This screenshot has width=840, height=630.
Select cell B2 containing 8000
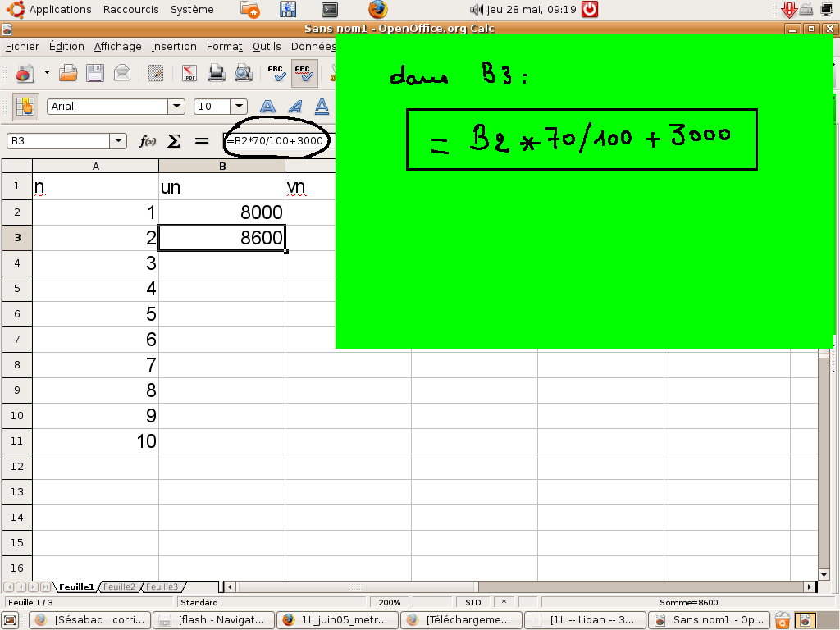tap(221, 212)
